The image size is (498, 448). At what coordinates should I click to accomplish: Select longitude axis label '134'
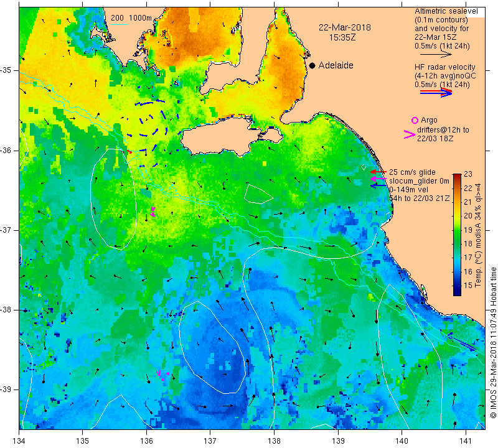(x=19, y=441)
